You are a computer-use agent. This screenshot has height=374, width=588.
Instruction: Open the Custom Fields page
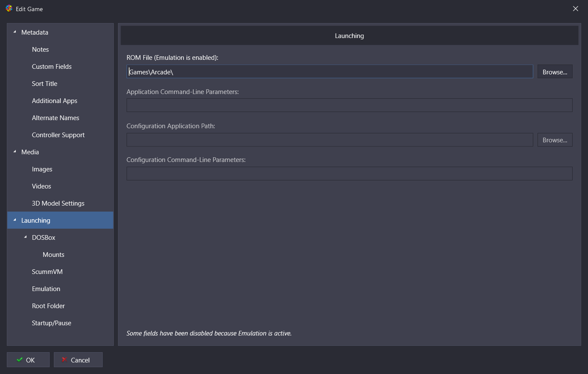(52, 67)
